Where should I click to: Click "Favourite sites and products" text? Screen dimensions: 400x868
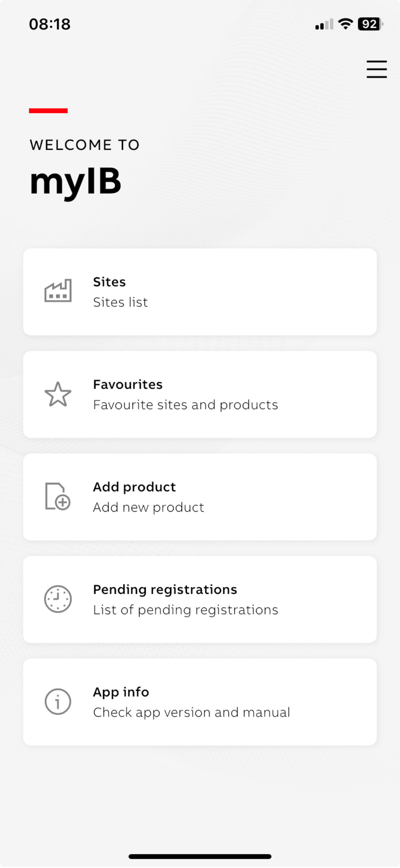pyautogui.click(x=185, y=405)
